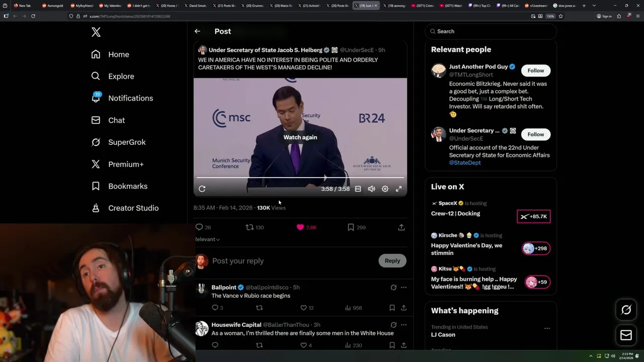Open more options on Ballpoint's reply
Image resolution: width=644 pixels, height=362 pixels.
pyautogui.click(x=404, y=288)
